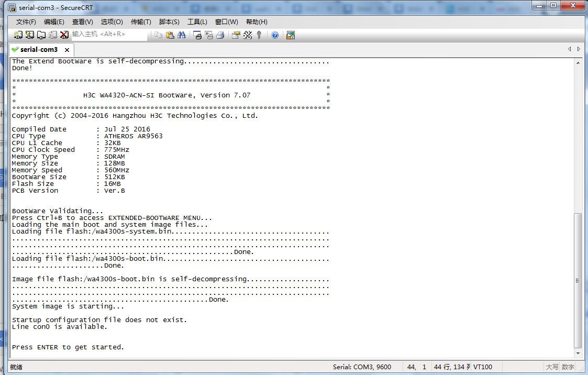Click the Public Key Assistant key icon
The height and width of the screenshot is (375, 588).
tap(259, 35)
